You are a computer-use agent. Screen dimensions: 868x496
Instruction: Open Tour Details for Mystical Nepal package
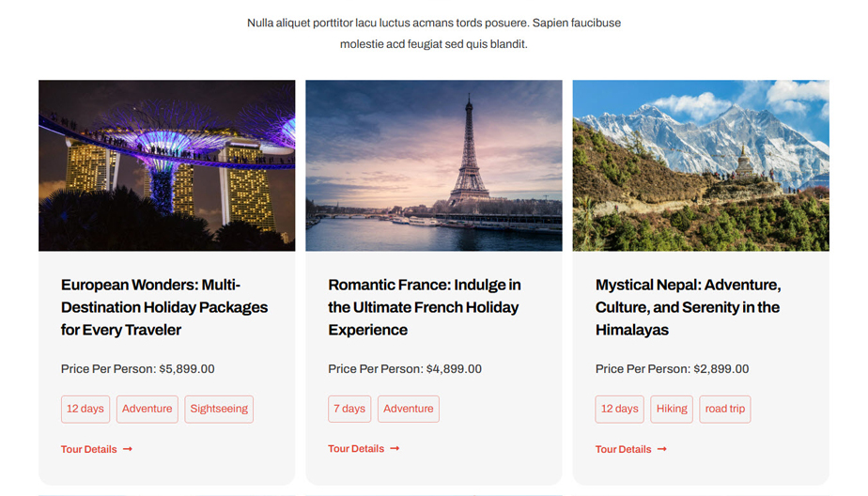point(624,449)
